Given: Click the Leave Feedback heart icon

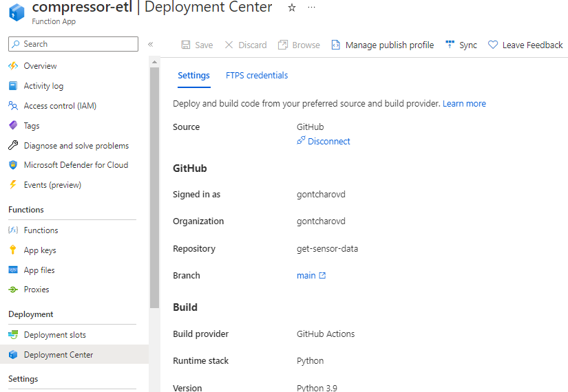Looking at the screenshot, I should (493, 45).
